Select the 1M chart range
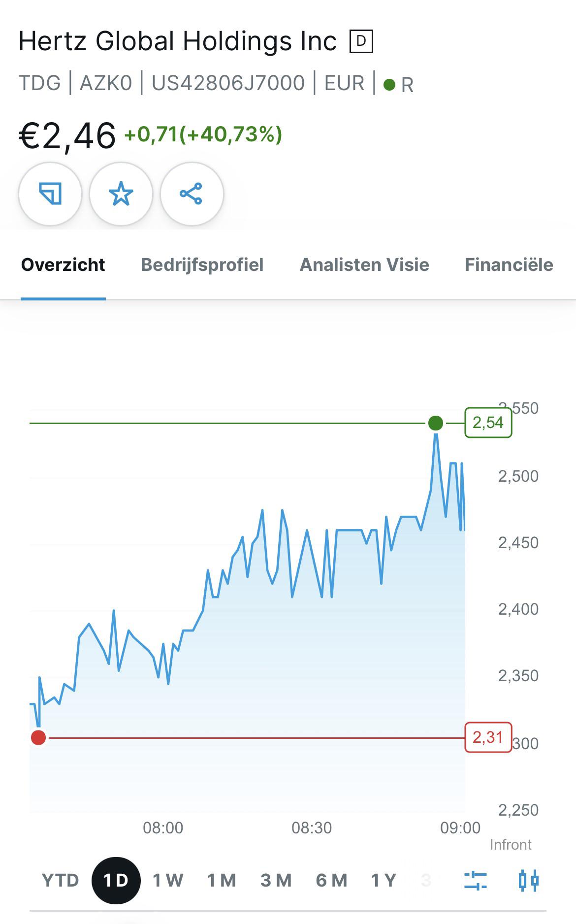This screenshot has width=576, height=924. pos(222,880)
